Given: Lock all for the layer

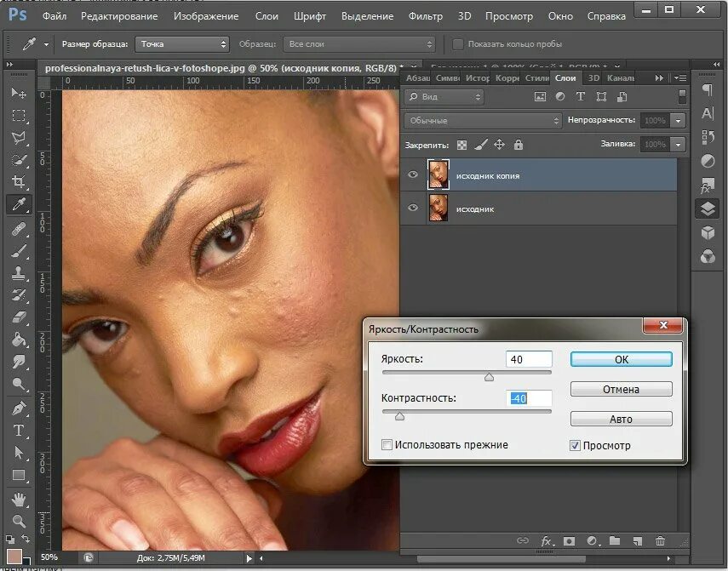Looking at the screenshot, I should [519, 145].
